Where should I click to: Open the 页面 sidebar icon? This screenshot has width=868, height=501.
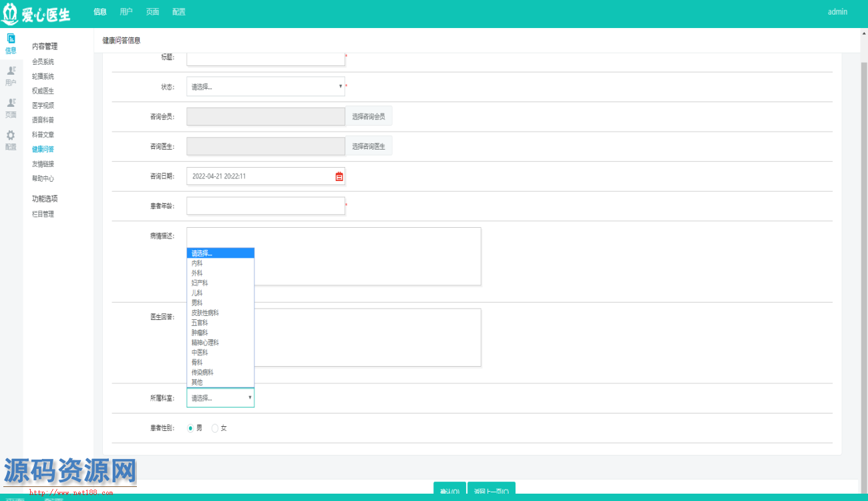coord(11,108)
